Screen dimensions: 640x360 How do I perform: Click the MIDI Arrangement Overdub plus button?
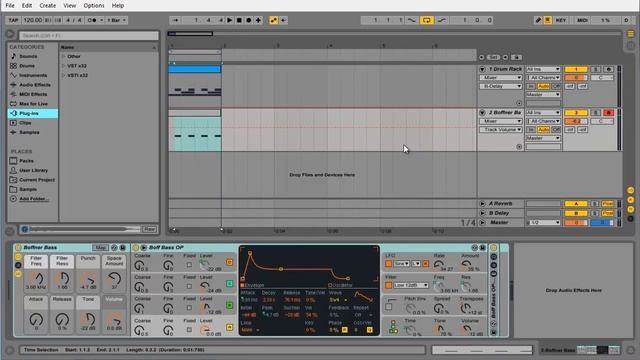click(x=258, y=20)
